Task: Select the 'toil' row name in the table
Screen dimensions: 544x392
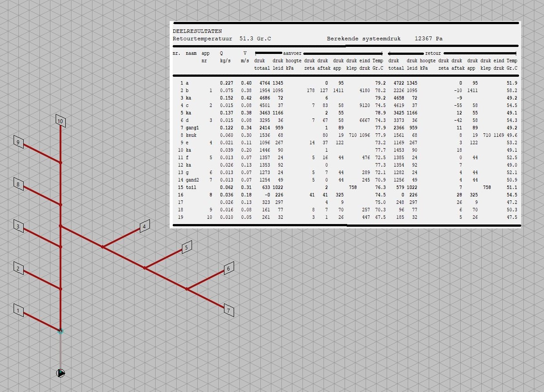Action: tap(191, 187)
